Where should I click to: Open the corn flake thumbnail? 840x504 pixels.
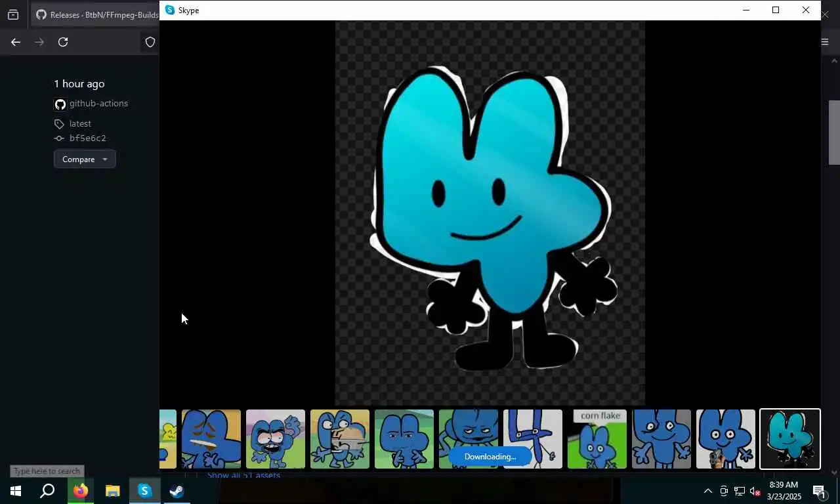pos(597,439)
